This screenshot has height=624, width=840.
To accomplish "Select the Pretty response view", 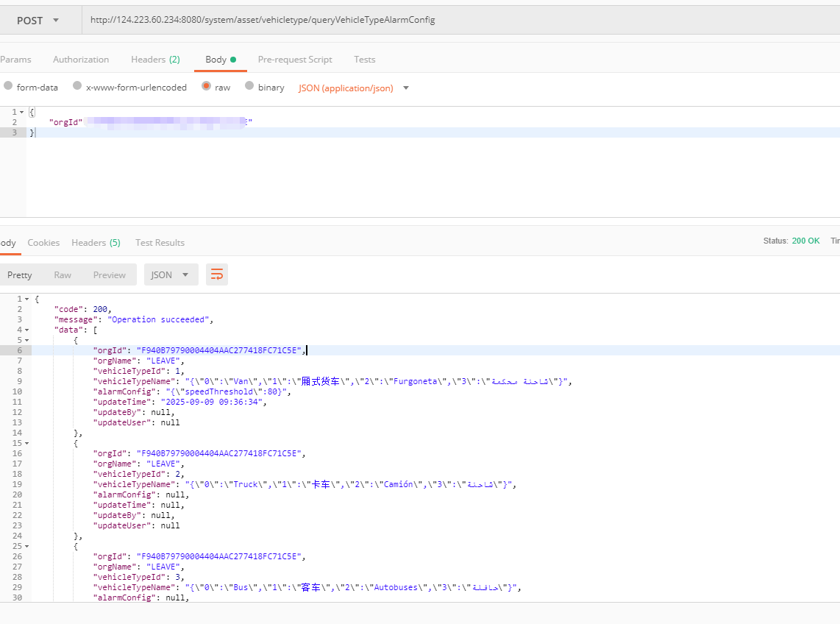I will click(20, 274).
